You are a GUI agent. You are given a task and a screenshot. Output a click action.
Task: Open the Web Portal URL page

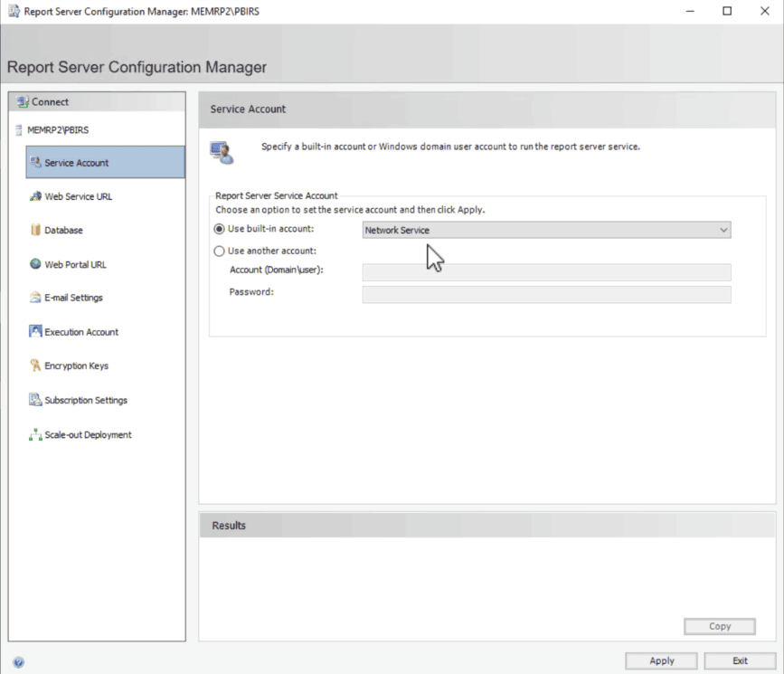(x=75, y=264)
